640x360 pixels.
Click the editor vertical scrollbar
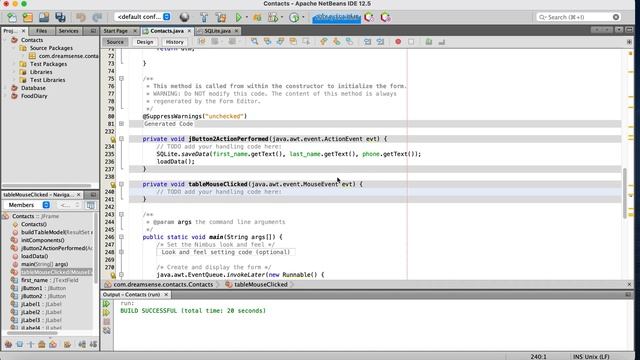point(624,193)
